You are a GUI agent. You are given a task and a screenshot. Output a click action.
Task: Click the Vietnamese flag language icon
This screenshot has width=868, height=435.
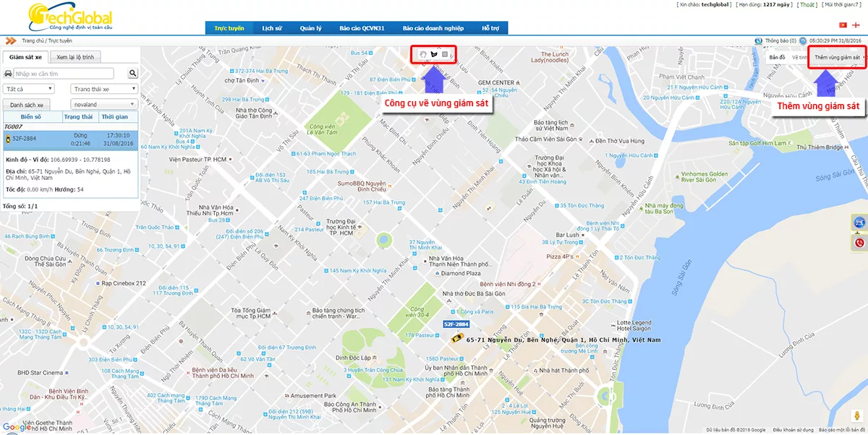842,25
